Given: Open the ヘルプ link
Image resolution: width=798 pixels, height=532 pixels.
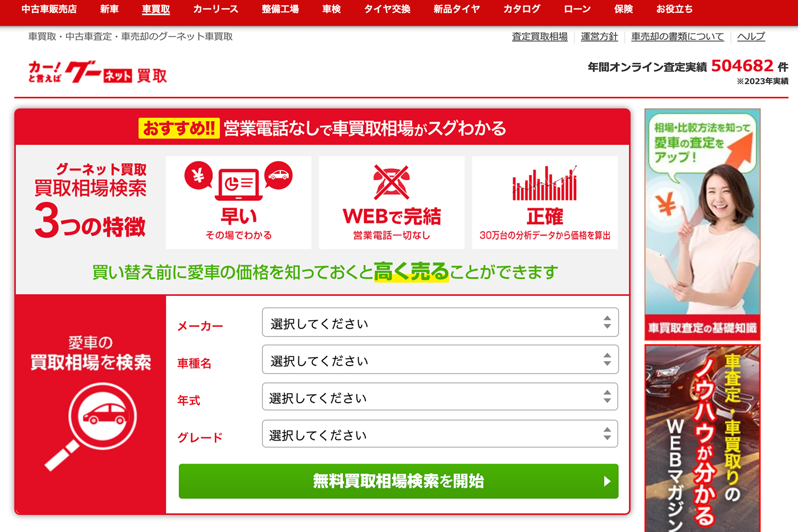Looking at the screenshot, I should [751, 37].
